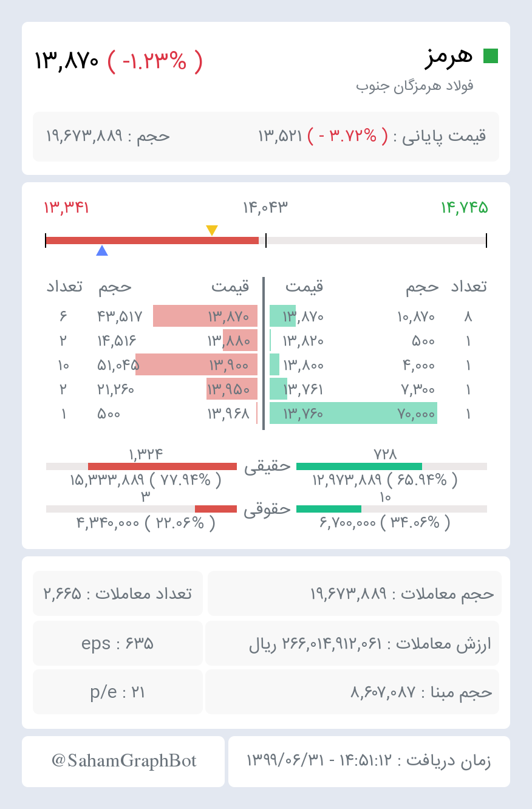
Task: Click the تعداد معاملات box
Action: (x=118, y=593)
